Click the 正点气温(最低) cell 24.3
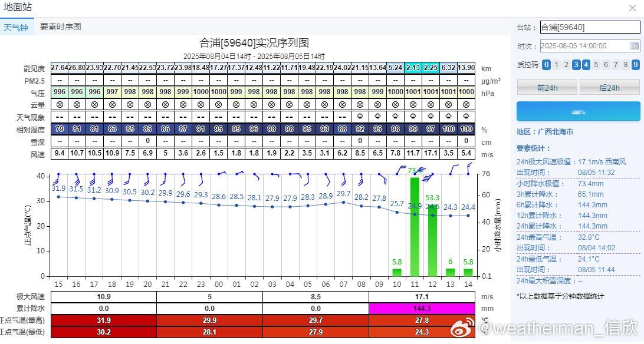Image resolution: width=644 pixels, height=344 pixels. point(422,332)
